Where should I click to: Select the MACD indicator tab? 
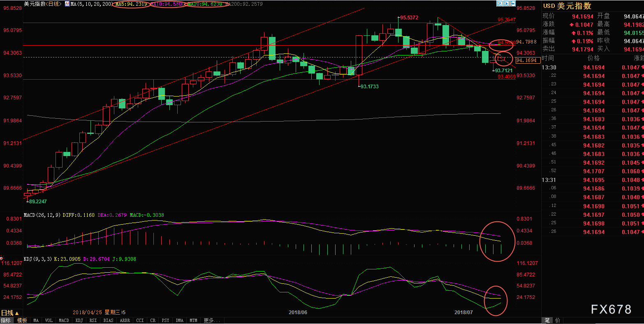[64, 320]
